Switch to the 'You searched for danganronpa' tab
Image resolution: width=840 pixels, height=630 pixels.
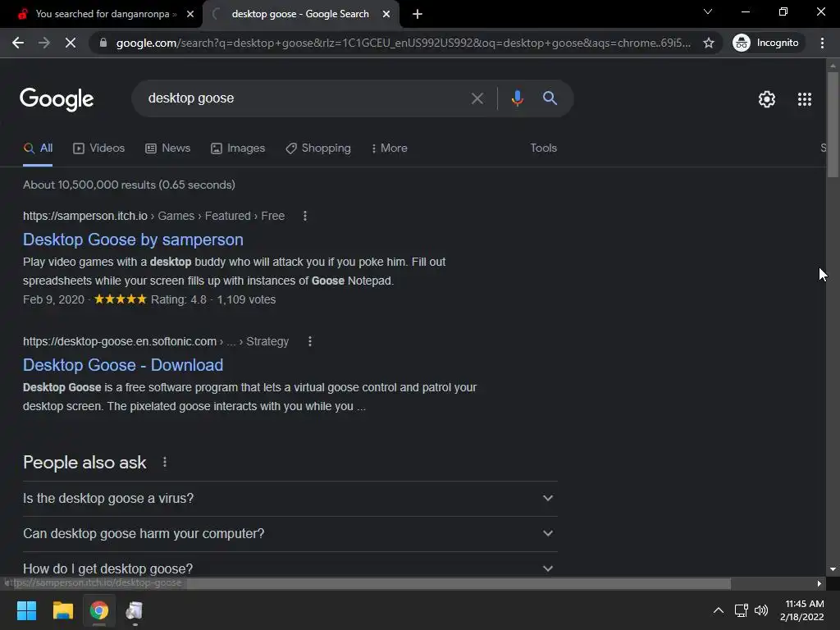[x=101, y=15]
